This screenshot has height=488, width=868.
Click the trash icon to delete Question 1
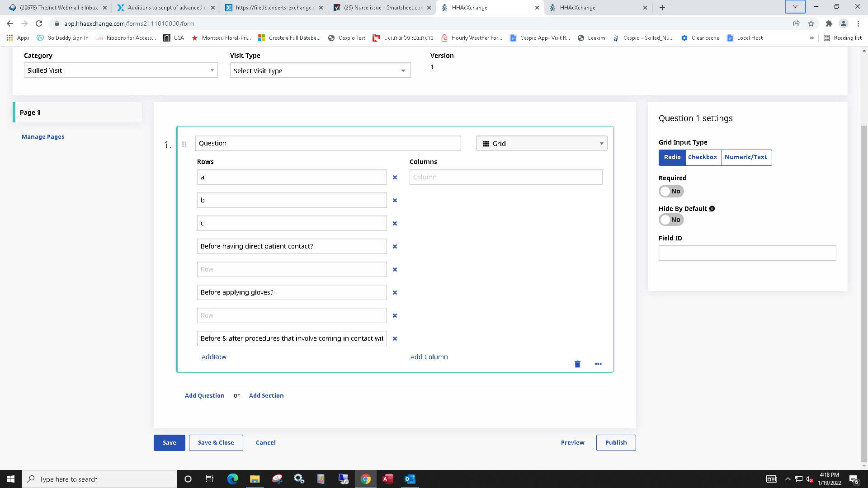pyautogui.click(x=577, y=364)
